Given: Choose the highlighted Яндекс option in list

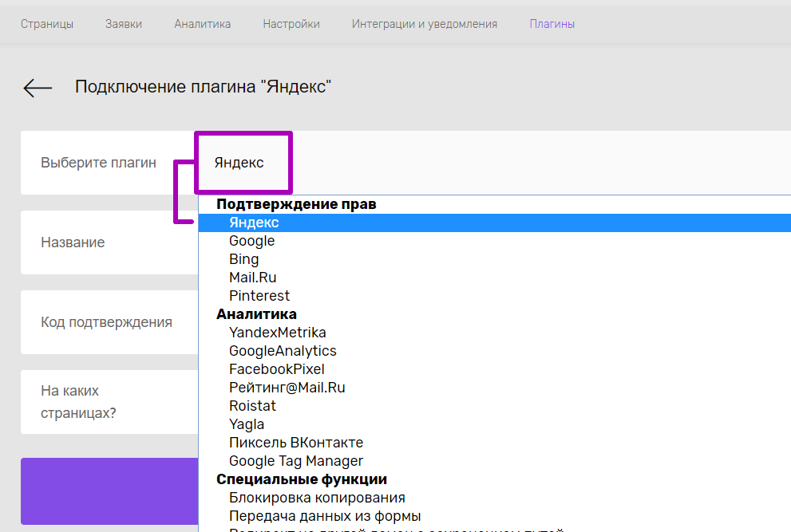Looking at the screenshot, I should [494, 223].
